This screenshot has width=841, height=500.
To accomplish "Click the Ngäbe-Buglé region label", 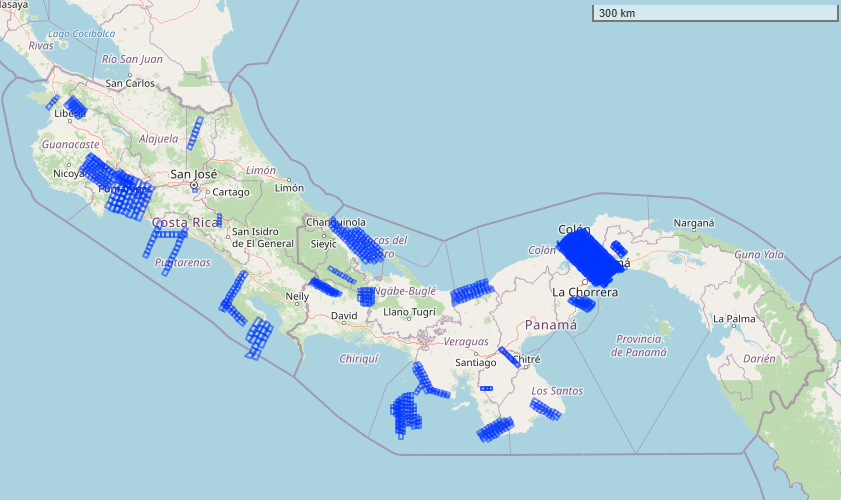I will (x=405, y=291).
